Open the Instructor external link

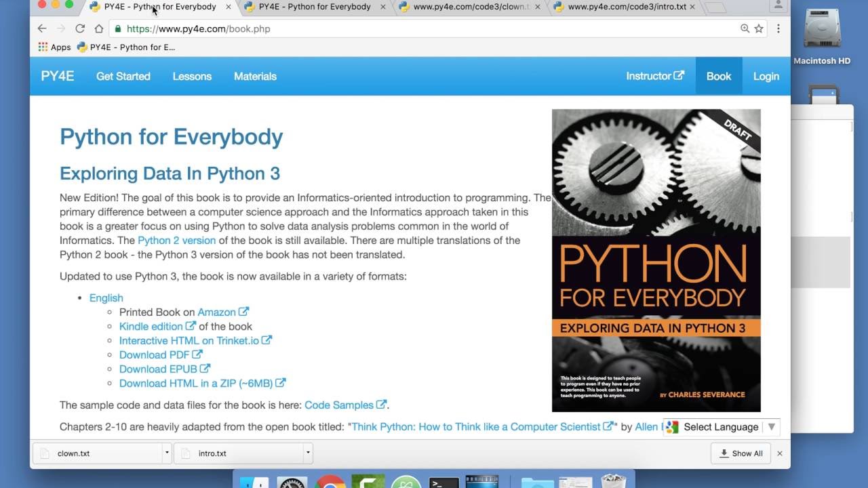(655, 76)
